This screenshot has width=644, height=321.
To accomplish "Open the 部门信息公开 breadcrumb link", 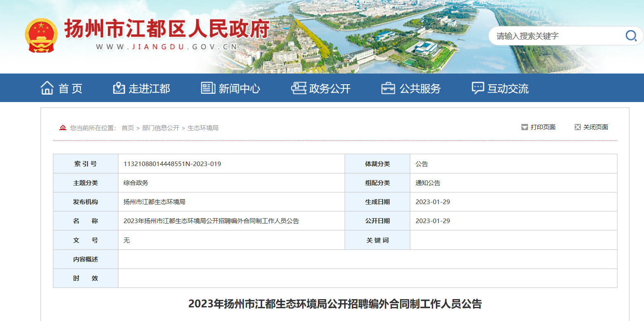I will tap(161, 128).
